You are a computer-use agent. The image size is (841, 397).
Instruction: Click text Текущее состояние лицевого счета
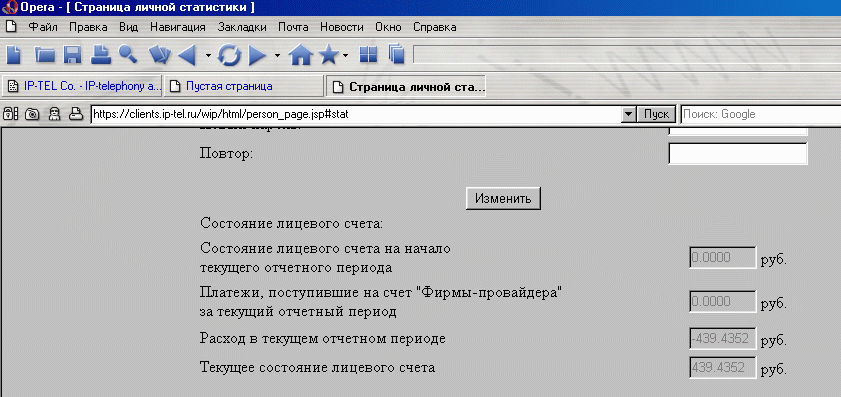[317, 368]
